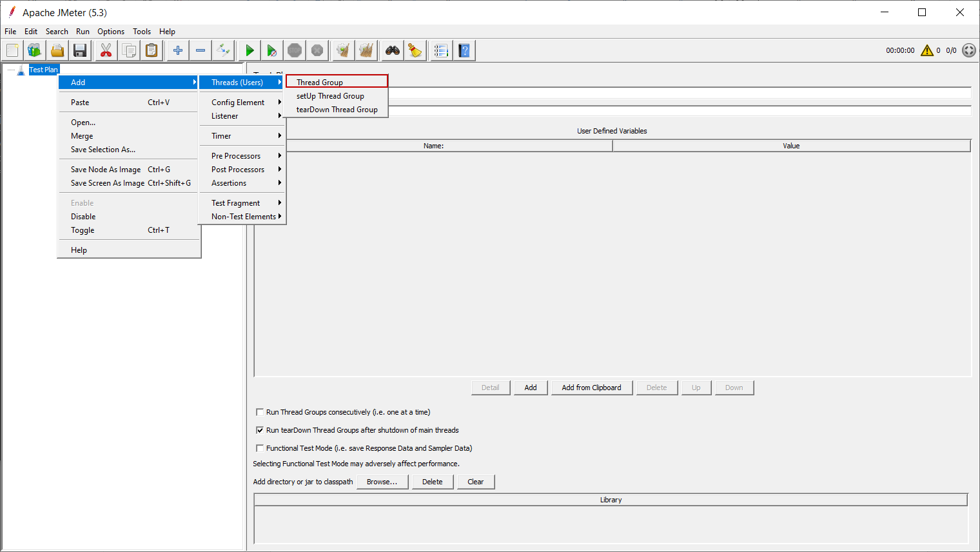Click Delete button next to Browse...
The width and height of the screenshot is (980, 552).
click(x=433, y=482)
